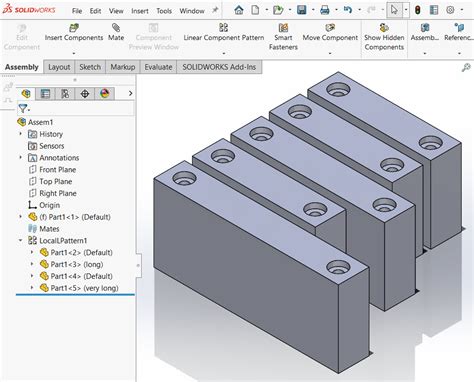Pin the menu bar with the pushpin icon
Viewport: 474px width, 382px height.
[215, 10]
